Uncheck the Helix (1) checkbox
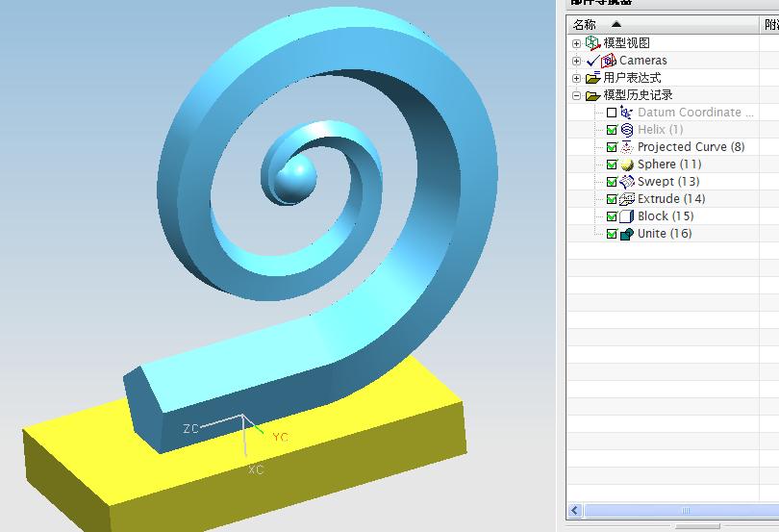This screenshot has height=532, width=779. (x=612, y=130)
